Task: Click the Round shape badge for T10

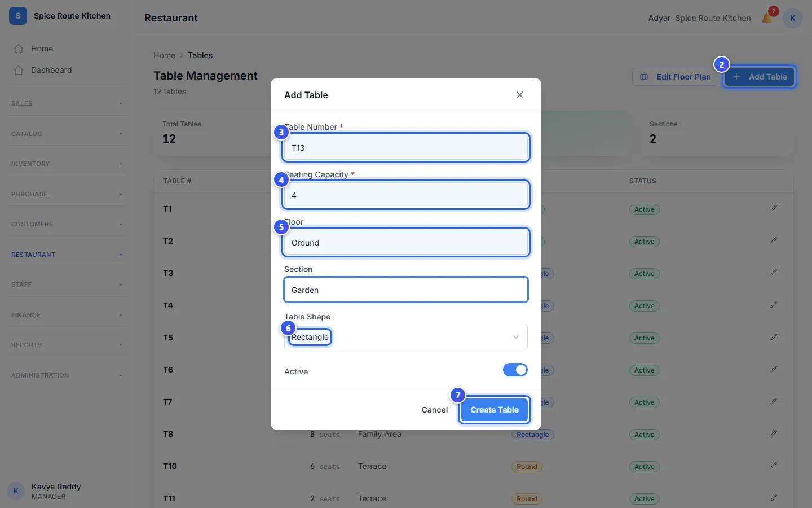Action: coord(527,467)
